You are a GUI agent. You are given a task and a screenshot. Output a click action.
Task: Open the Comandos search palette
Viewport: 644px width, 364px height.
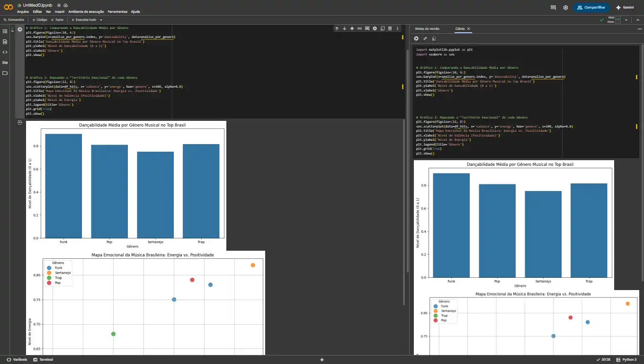(14, 20)
